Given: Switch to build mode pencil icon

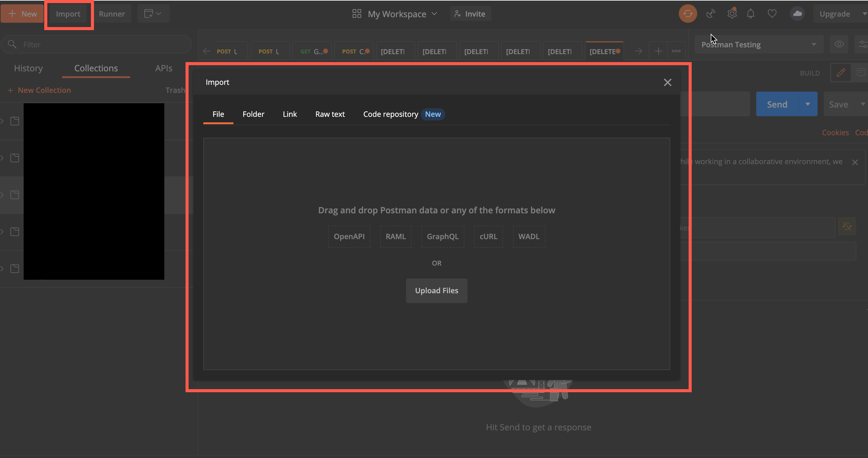Looking at the screenshot, I should click(x=841, y=73).
